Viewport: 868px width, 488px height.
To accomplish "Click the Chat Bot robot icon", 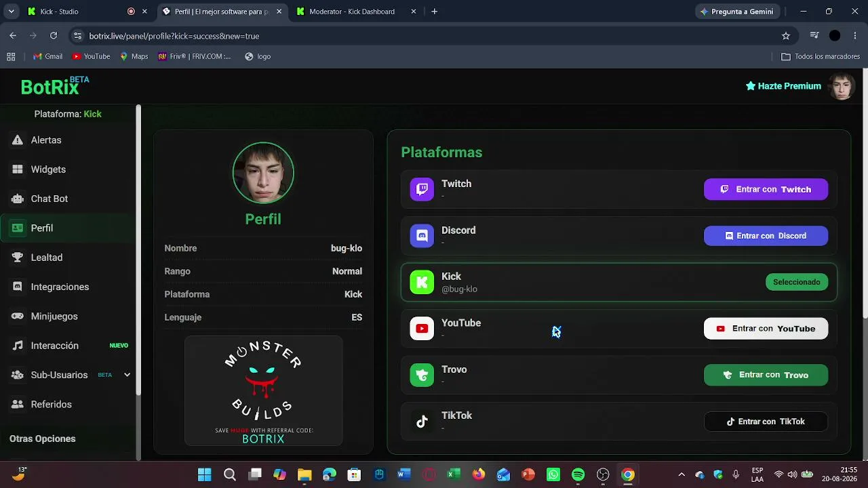I will point(18,199).
